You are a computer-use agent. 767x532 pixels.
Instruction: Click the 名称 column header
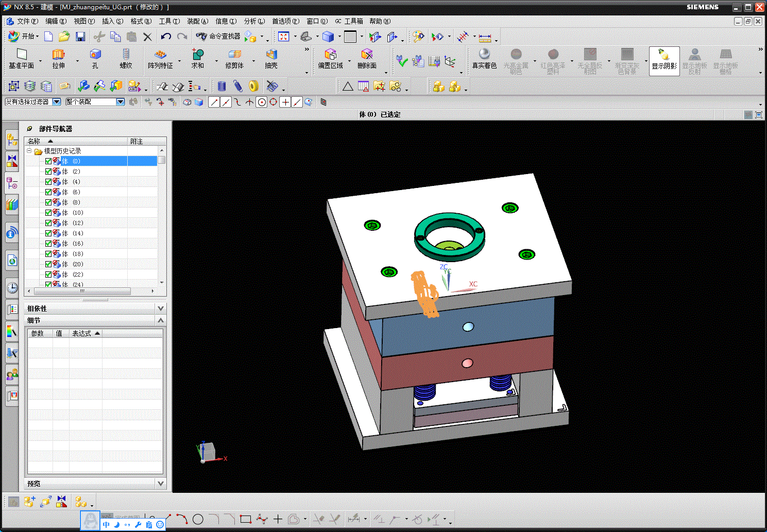pos(34,141)
